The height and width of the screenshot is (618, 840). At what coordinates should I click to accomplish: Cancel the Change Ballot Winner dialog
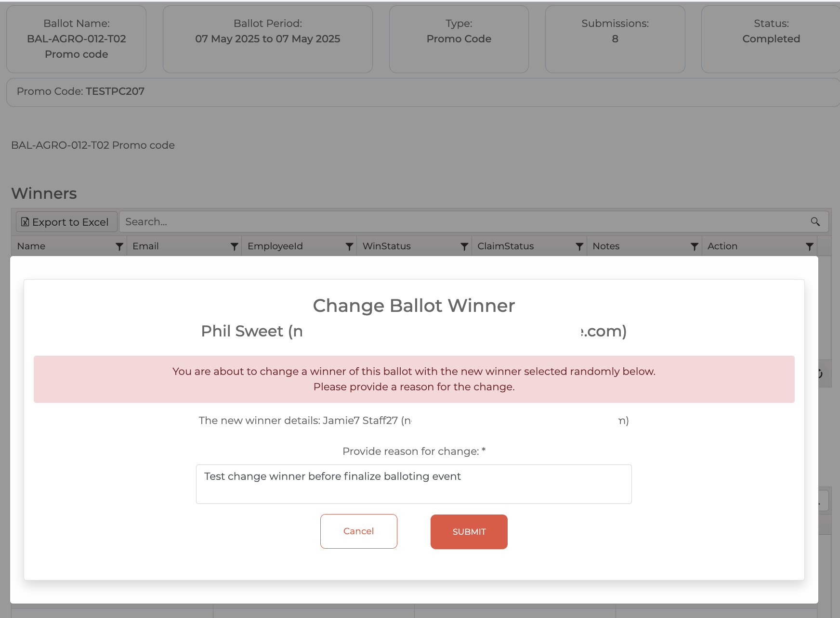358,531
